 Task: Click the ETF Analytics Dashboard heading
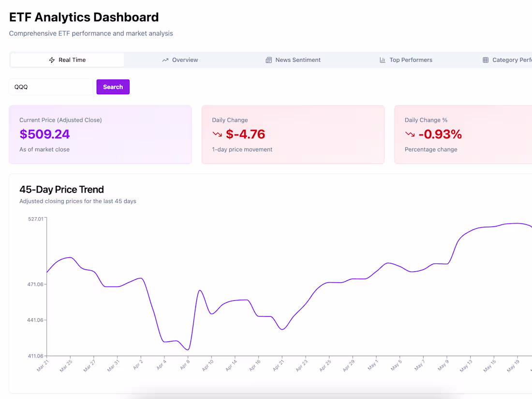[x=84, y=17]
